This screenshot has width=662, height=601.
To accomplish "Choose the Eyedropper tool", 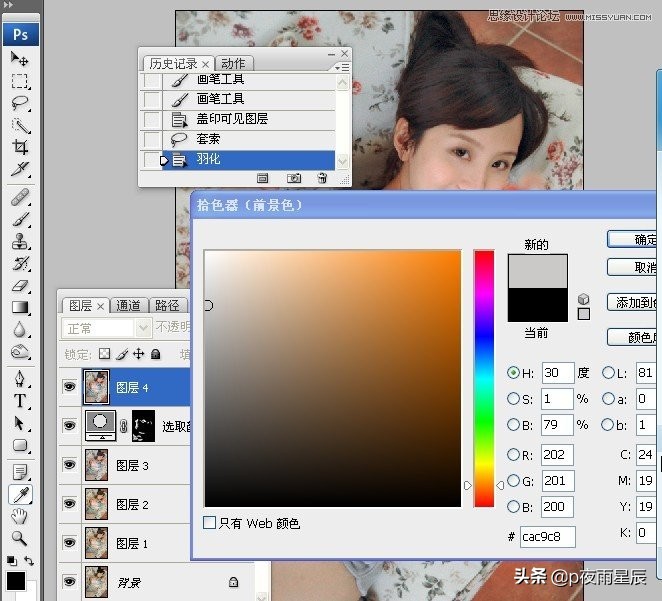I will [x=19, y=494].
